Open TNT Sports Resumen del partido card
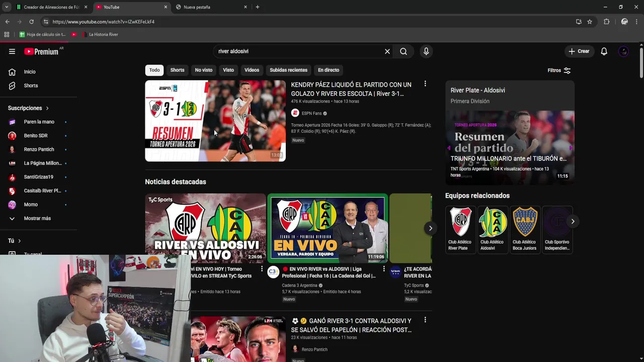This screenshot has width=644, height=362. pos(510,148)
